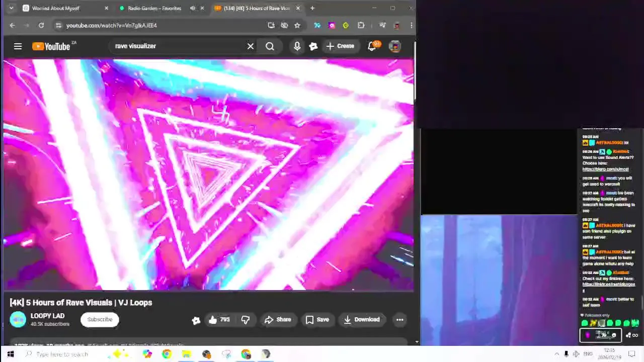Open the LOOPY LAD channel name link
Viewport: 644px width, 362px height.
pyautogui.click(x=47, y=316)
